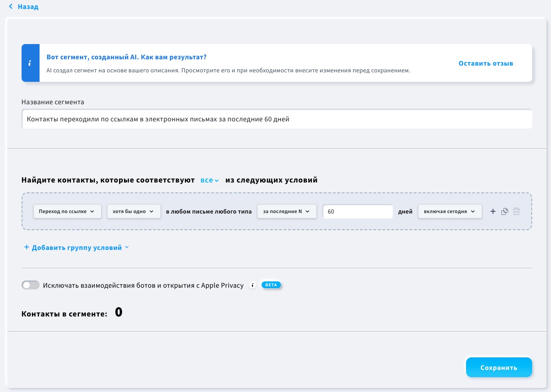Click the Сохранить button
551x392 pixels.
coord(499,367)
